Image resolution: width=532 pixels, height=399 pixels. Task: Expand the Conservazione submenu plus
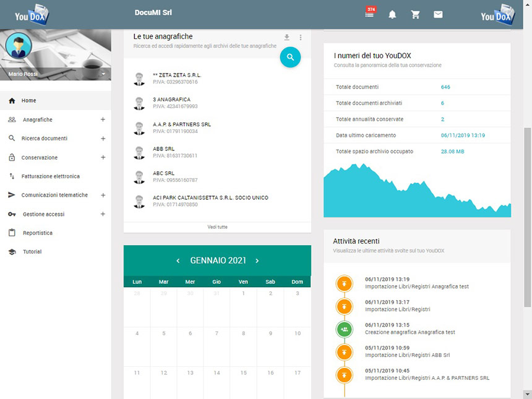coord(103,157)
